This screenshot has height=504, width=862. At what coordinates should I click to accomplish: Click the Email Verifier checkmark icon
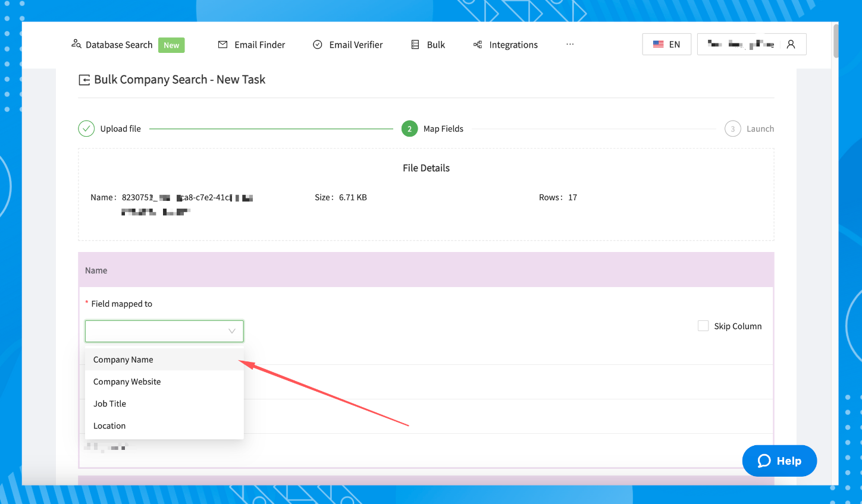[x=318, y=45]
